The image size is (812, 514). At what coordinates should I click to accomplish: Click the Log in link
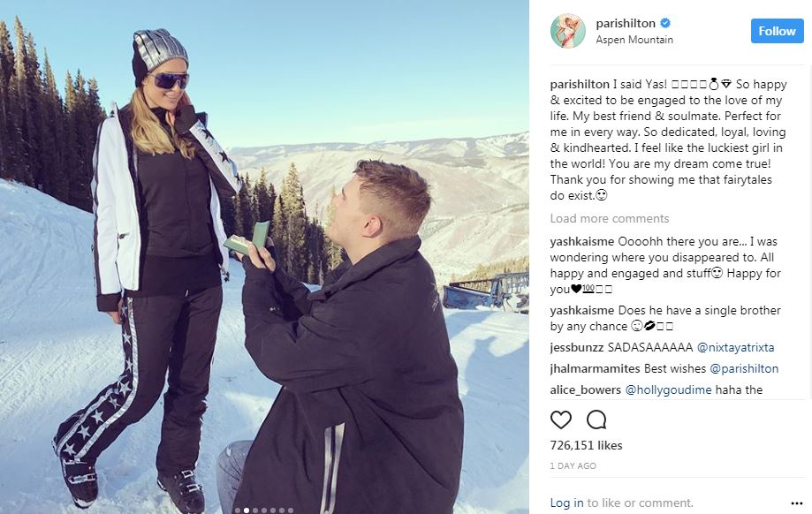[x=566, y=503]
